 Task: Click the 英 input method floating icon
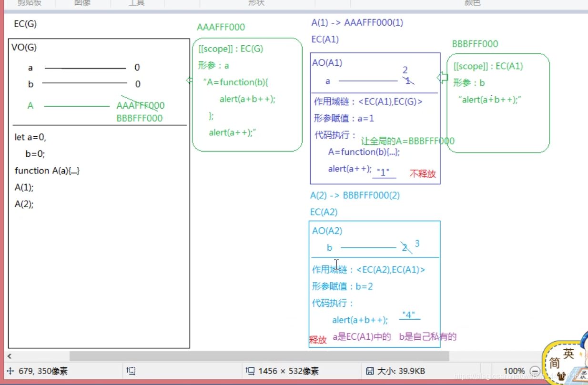point(568,353)
